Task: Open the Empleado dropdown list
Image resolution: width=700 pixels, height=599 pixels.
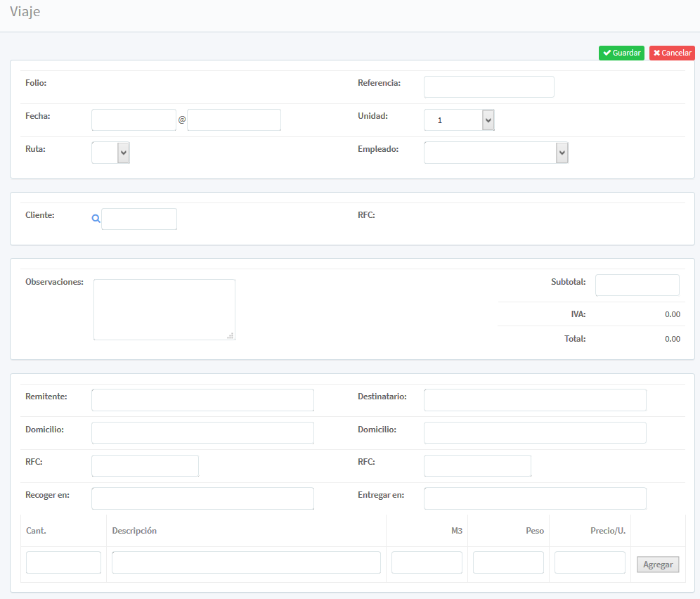Action: coord(495,153)
